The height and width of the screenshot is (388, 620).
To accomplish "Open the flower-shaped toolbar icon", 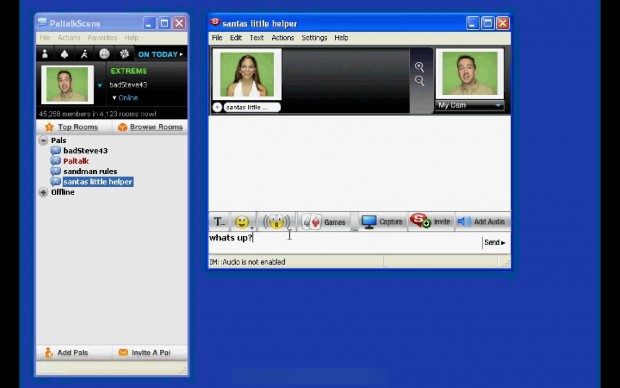I will 125,54.
